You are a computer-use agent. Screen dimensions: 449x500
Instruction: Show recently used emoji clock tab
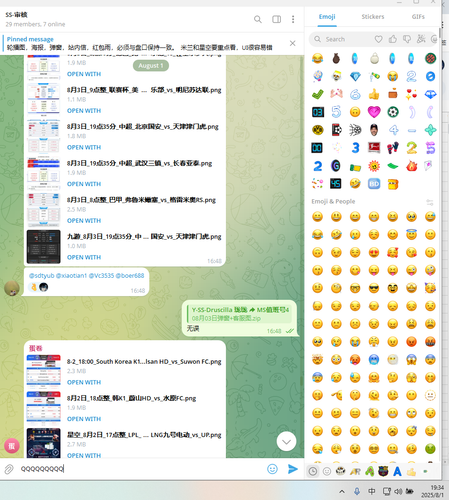(x=313, y=471)
